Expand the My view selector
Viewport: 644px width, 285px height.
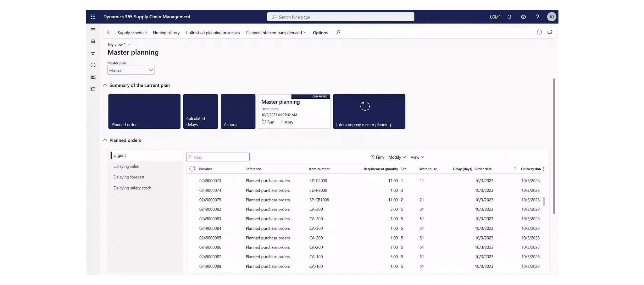pos(119,44)
